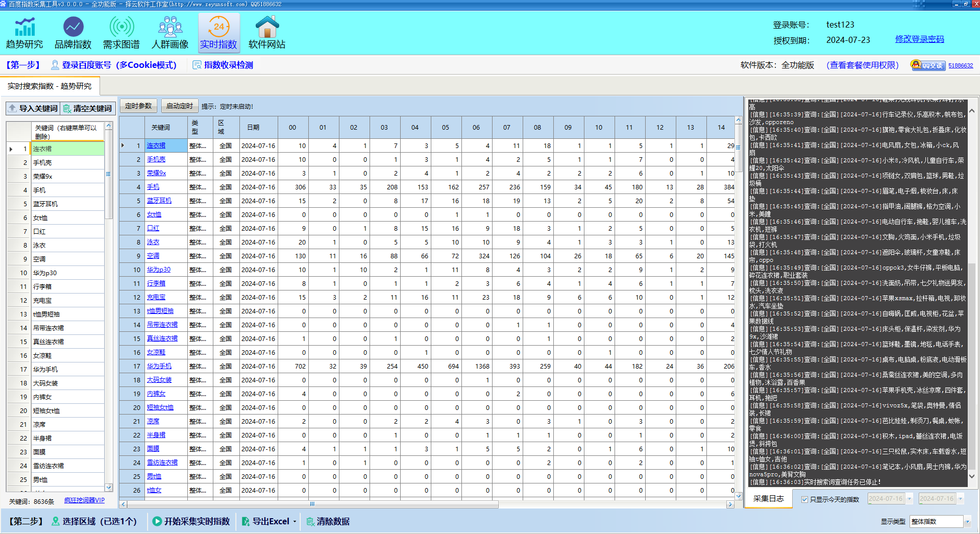
Task: Click the data table horizontal scrollbar thumb
Action: [x=312, y=504]
